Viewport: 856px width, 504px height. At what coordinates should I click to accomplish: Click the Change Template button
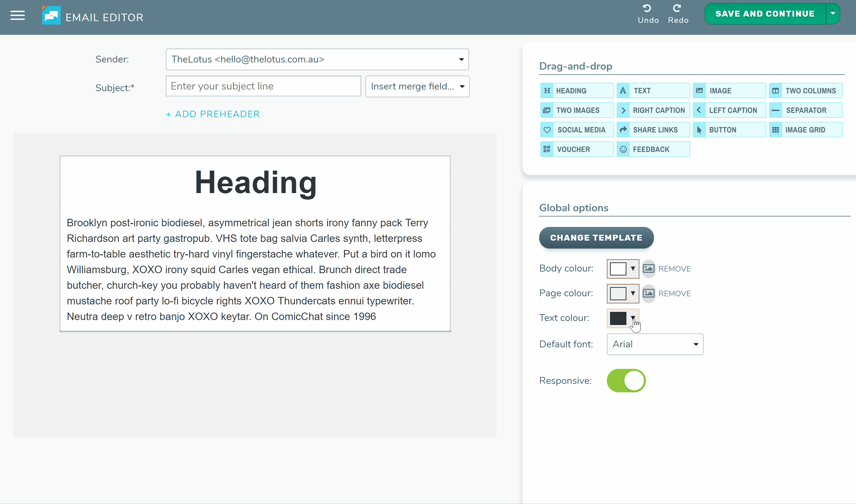[x=596, y=237]
